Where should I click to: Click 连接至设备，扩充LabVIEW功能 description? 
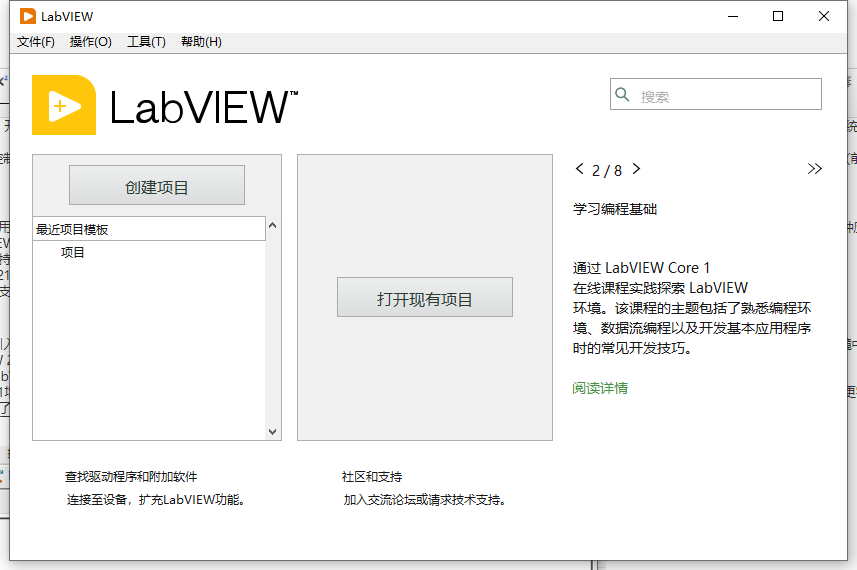click(156, 500)
